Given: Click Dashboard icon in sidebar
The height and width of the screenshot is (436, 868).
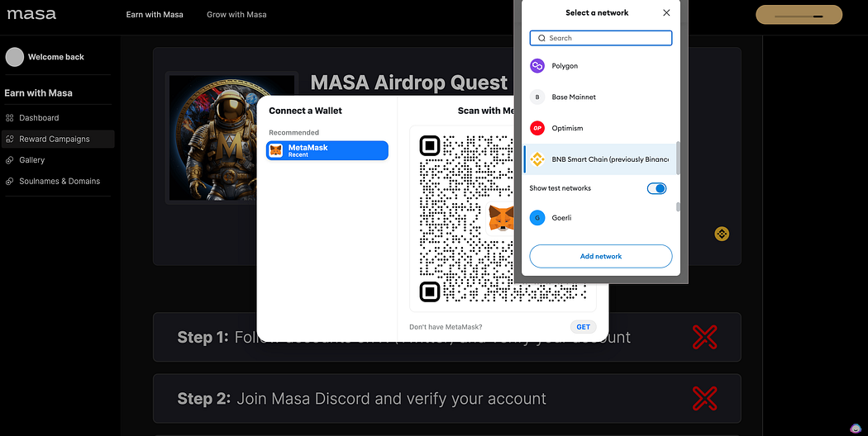Looking at the screenshot, I should (x=9, y=118).
